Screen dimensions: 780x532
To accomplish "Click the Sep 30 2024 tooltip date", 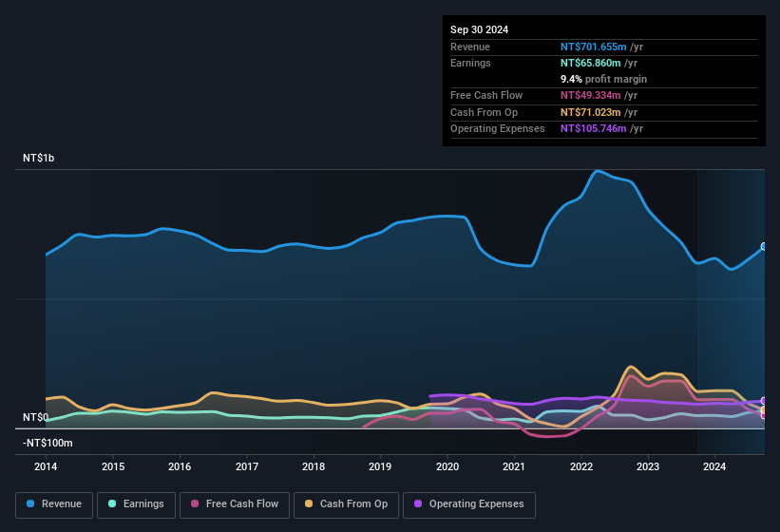I will coord(479,29).
